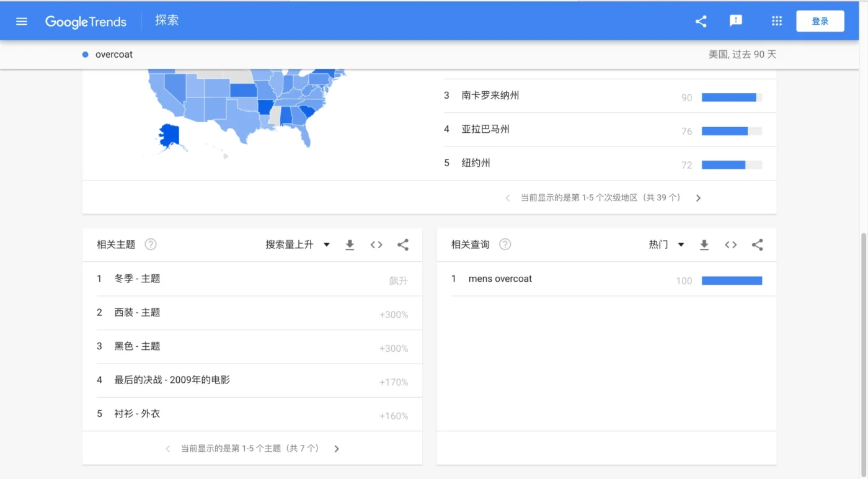Open help for related queries (相关查询)
868x479 pixels.
505,244
